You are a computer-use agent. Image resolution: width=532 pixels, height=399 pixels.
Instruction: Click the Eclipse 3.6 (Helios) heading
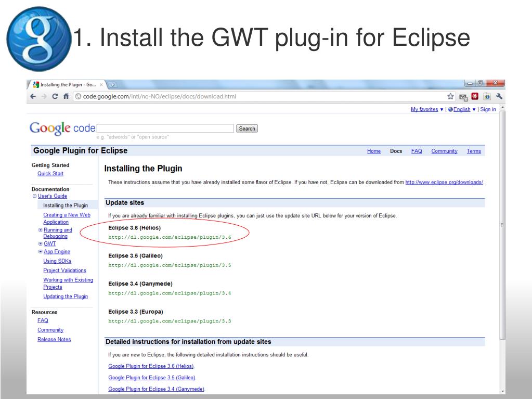134,228
